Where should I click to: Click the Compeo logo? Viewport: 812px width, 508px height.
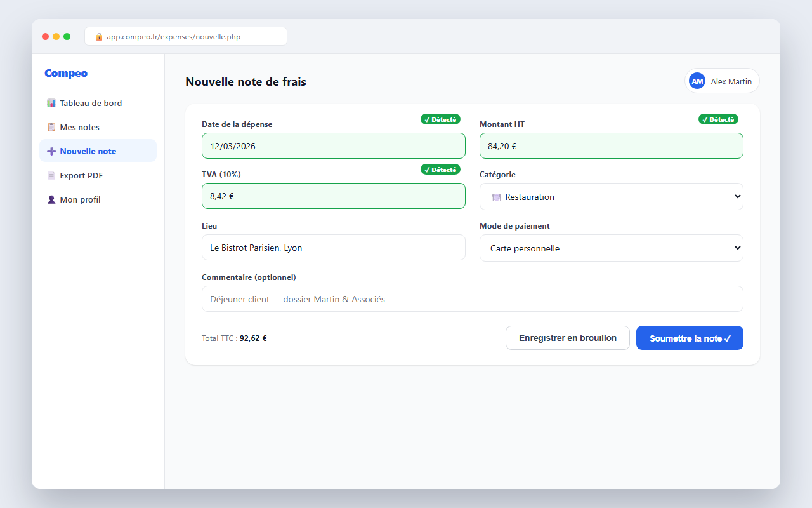66,74
